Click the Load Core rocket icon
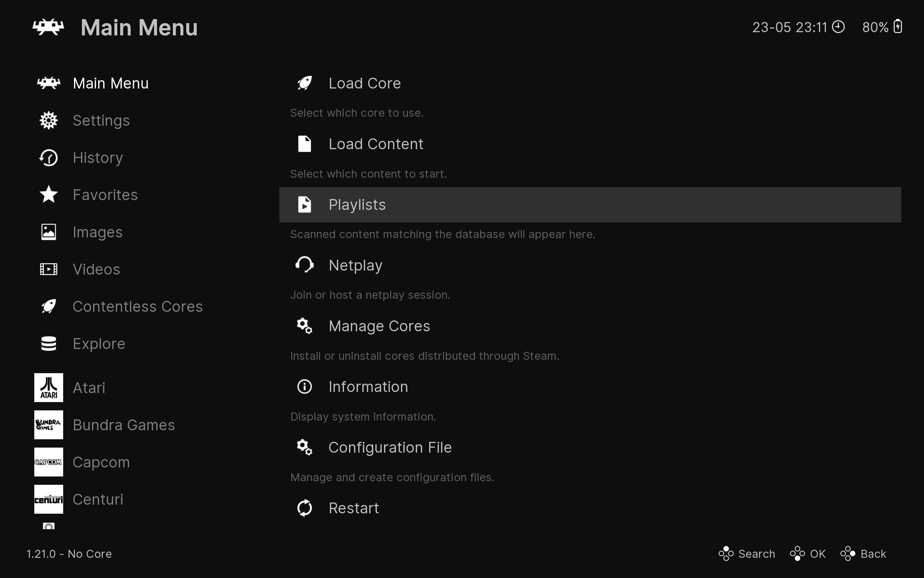924x578 pixels. pos(304,83)
